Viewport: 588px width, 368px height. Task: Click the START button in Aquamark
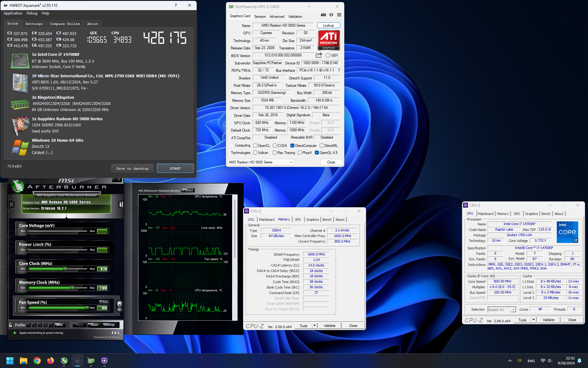[x=175, y=168]
